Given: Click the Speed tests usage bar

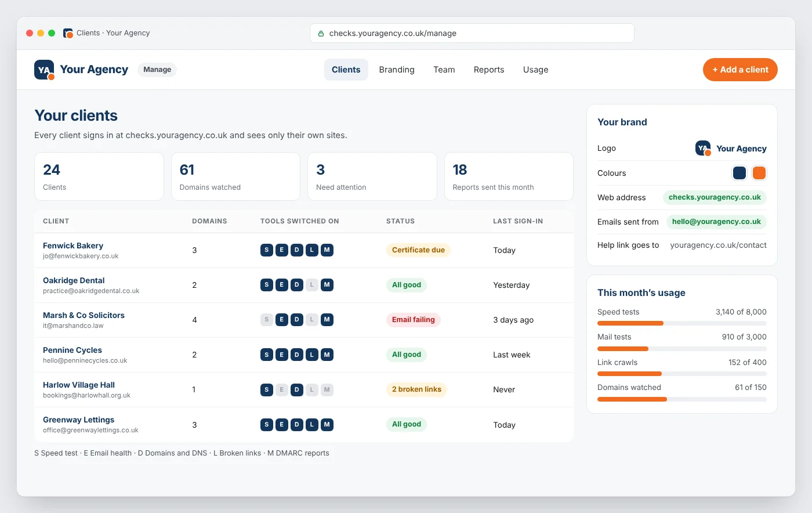Looking at the screenshot, I should click(x=682, y=323).
